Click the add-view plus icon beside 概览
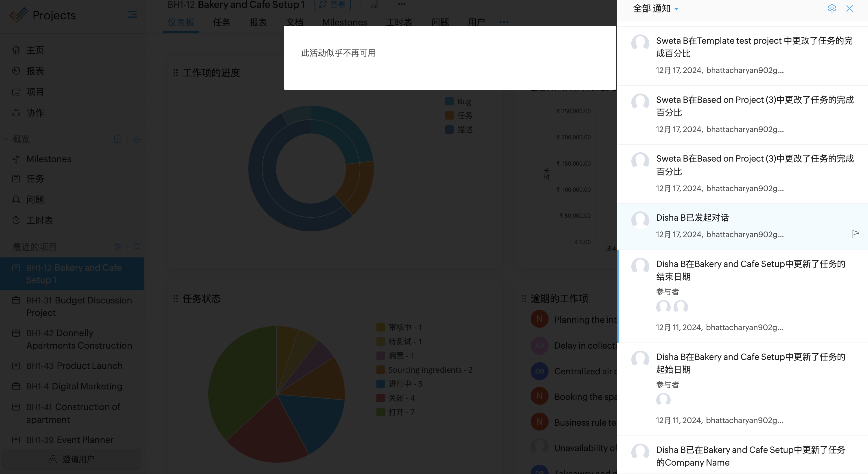The image size is (868, 474). 117,139
